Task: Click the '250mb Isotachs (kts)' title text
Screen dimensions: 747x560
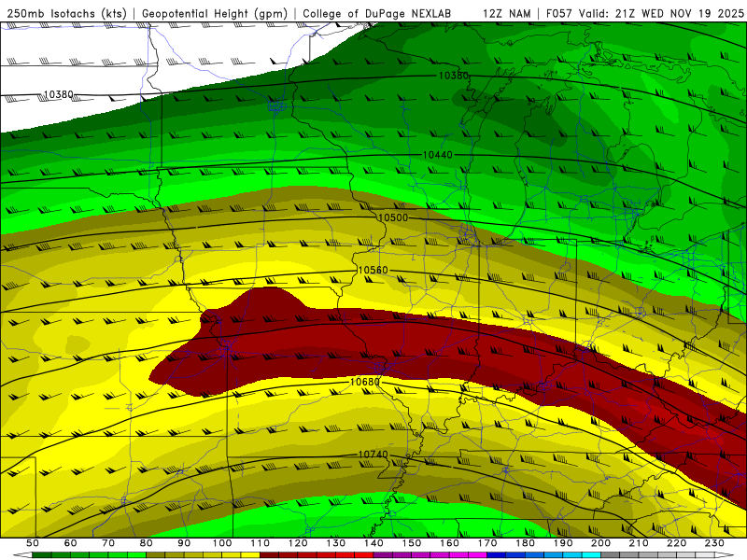Action: coord(66,14)
